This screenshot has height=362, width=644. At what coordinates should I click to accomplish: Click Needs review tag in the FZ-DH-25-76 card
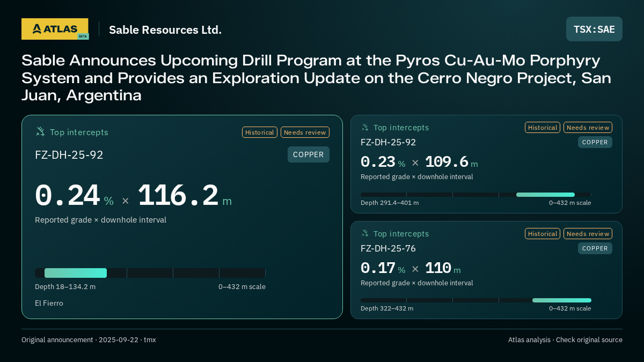(x=588, y=234)
